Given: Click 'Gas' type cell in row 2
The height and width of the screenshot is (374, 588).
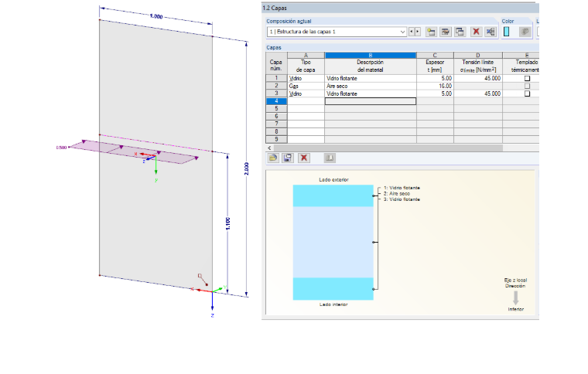Looking at the screenshot, I should (x=306, y=86).
